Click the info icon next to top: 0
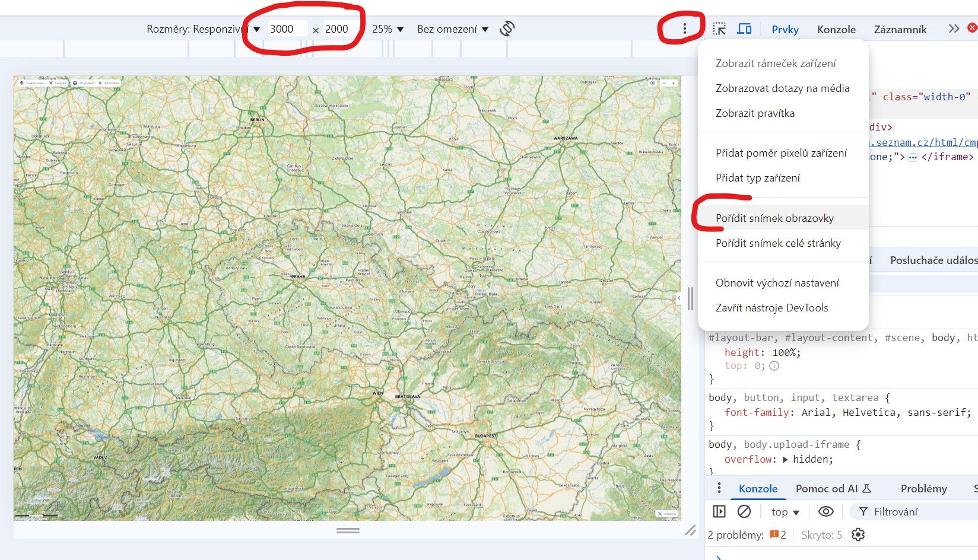This screenshot has height=560, width=978. [x=774, y=366]
